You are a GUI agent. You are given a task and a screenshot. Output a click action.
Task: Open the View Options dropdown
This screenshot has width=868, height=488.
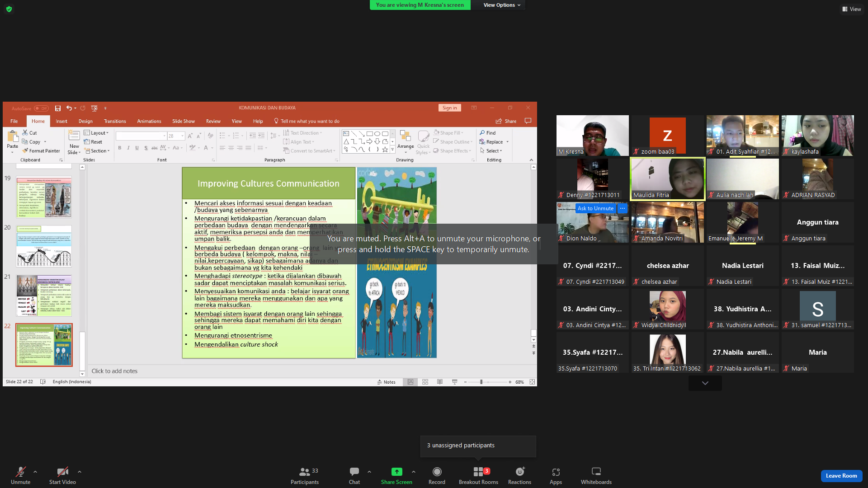(x=502, y=5)
